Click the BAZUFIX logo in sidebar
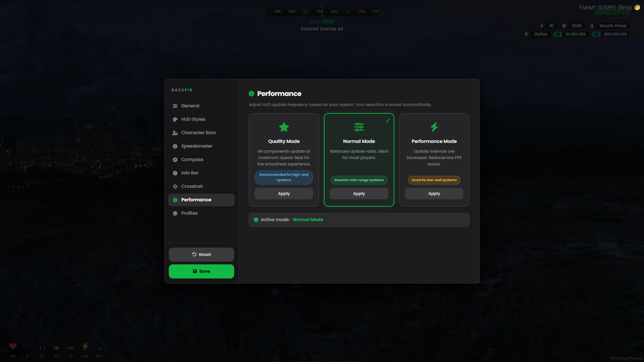644x362 pixels. tap(182, 90)
